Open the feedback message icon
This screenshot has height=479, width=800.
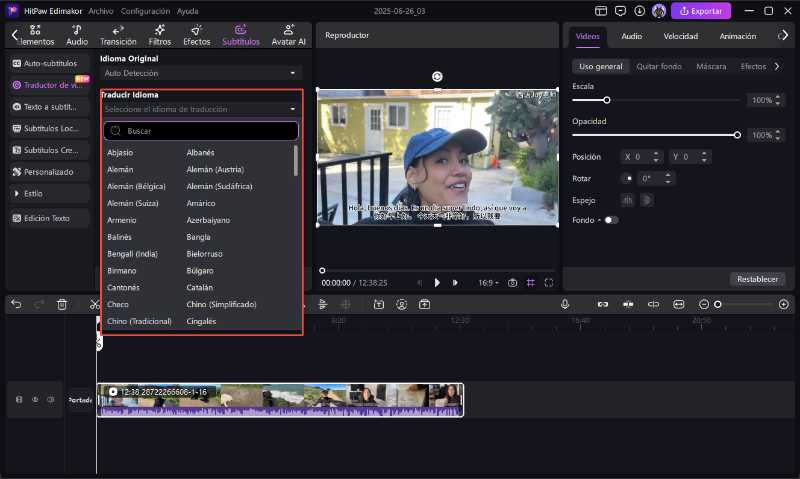click(x=620, y=11)
